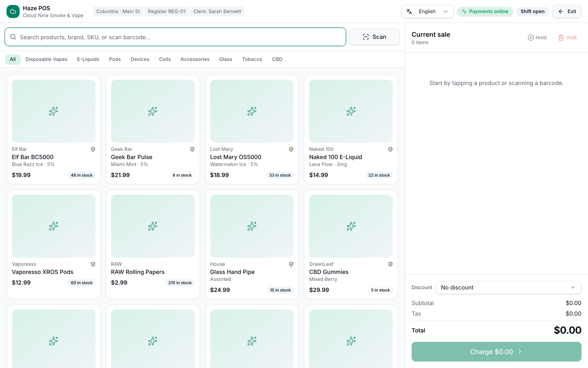588x368 pixels.
Task: Click the Haze POS cloud logo icon
Action: coord(13,11)
